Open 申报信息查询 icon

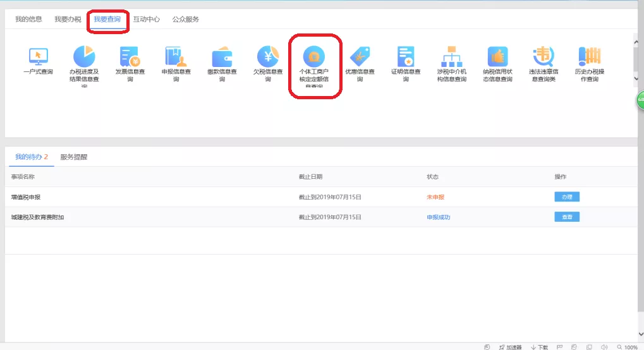(x=176, y=56)
